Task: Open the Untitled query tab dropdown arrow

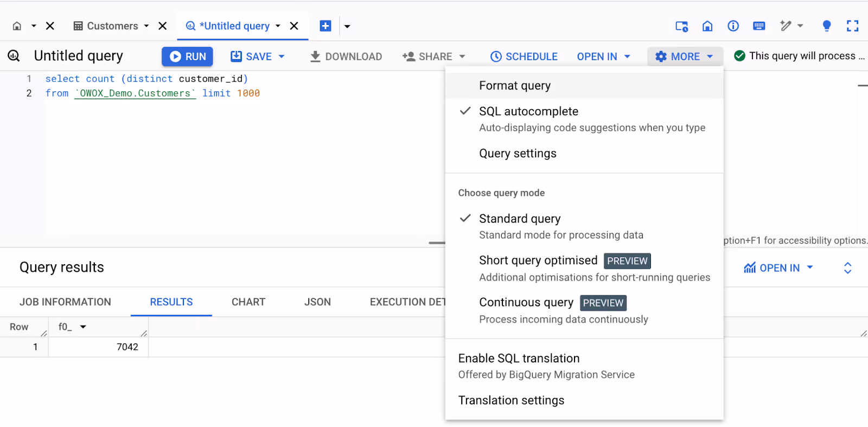Action: click(278, 26)
